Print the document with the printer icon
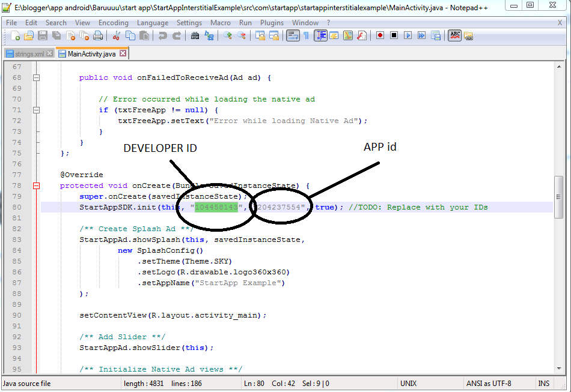The image size is (571, 392). pos(98,35)
